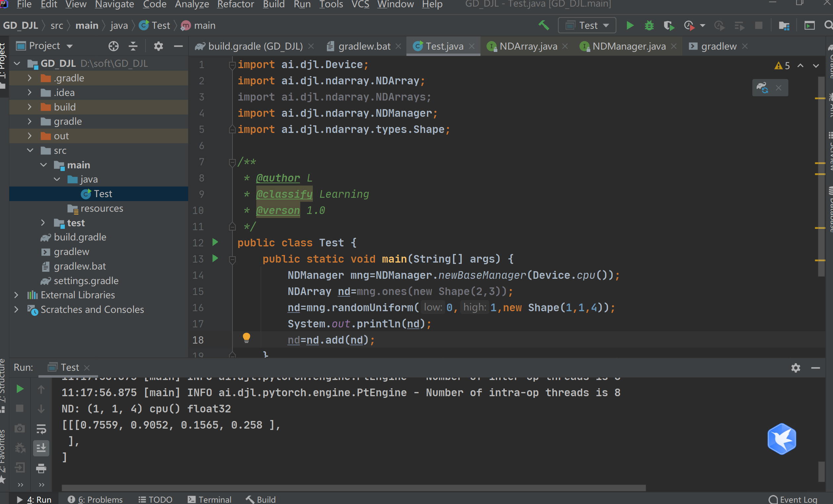The width and height of the screenshot is (833, 504).
Task: Open the Refactor menu
Action: tap(235, 4)
